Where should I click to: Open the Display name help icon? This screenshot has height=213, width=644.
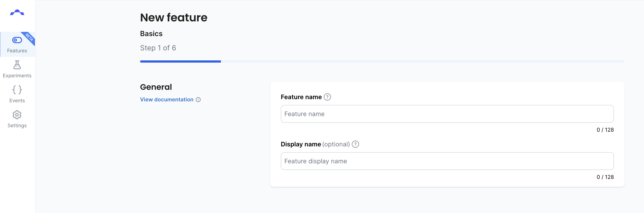point(355,144)
